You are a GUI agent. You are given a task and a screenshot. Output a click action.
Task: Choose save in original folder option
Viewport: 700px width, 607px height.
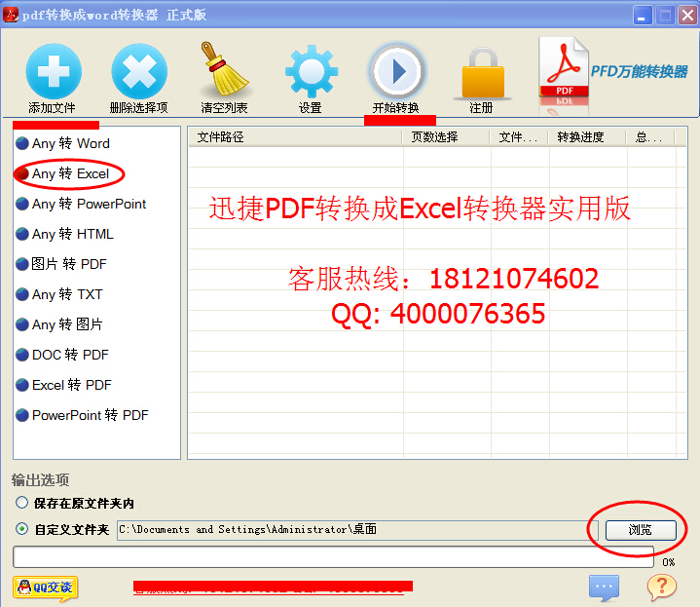pos(75,503)
